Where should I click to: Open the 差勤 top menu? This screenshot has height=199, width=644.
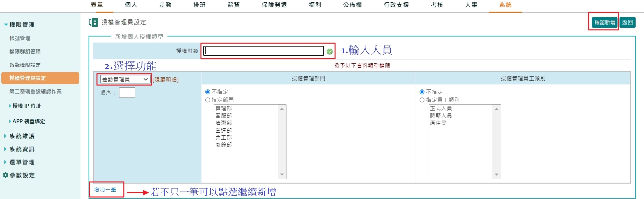[x=165, y=5]
